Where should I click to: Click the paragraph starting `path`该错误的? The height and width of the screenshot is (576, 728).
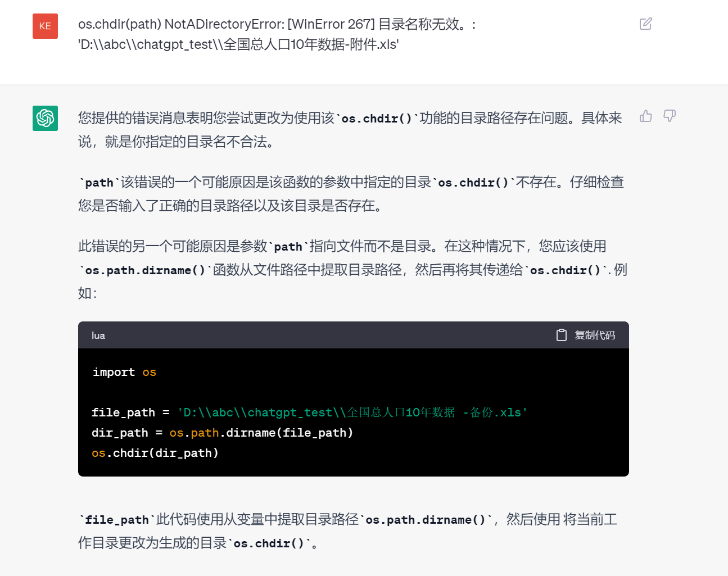pos(351,194)
